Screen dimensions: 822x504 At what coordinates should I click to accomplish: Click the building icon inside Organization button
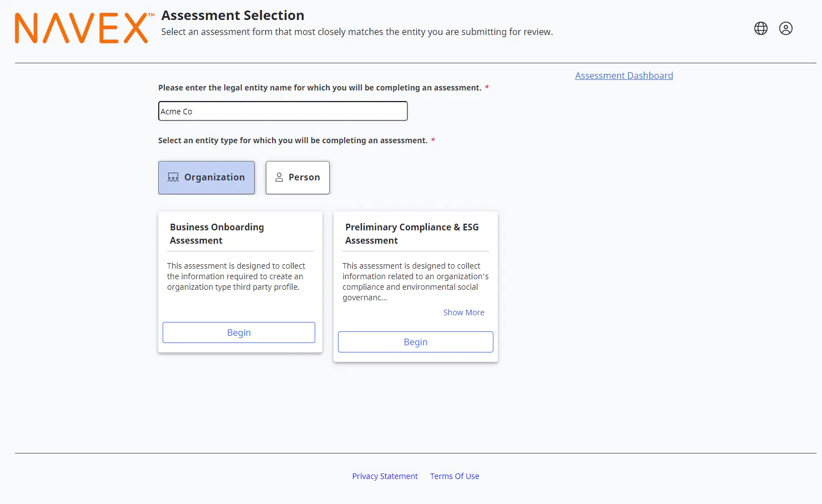click(173, 178)
